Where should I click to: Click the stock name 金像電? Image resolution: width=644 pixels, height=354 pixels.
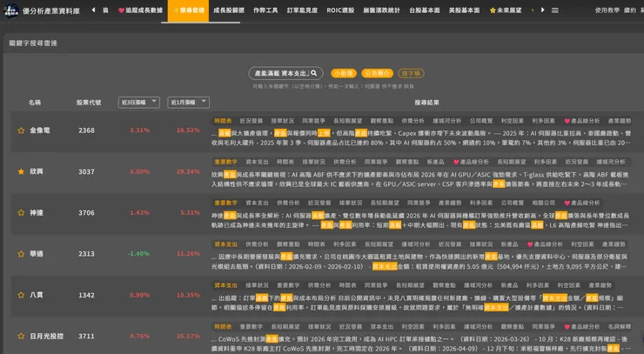[40, 130]
